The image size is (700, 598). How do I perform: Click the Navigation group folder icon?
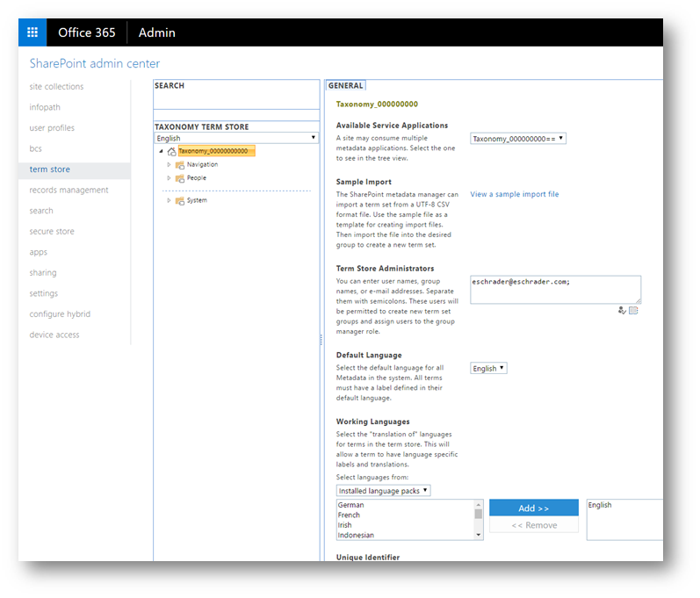click(180, 165)
